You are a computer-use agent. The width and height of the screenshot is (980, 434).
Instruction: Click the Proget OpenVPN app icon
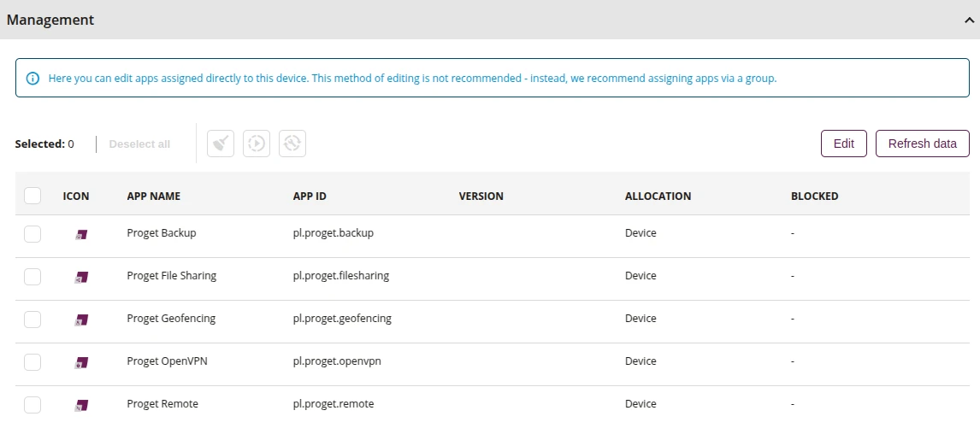point(81,362)
